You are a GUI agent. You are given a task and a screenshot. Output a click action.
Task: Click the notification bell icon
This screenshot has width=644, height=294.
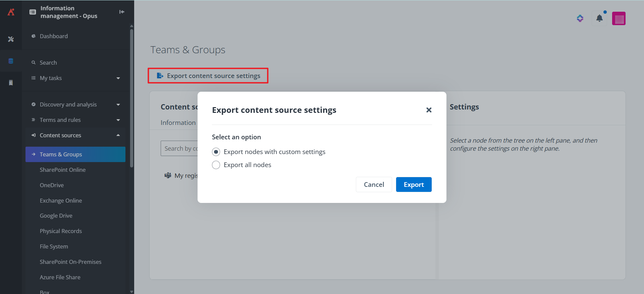(x=599, y=18)
